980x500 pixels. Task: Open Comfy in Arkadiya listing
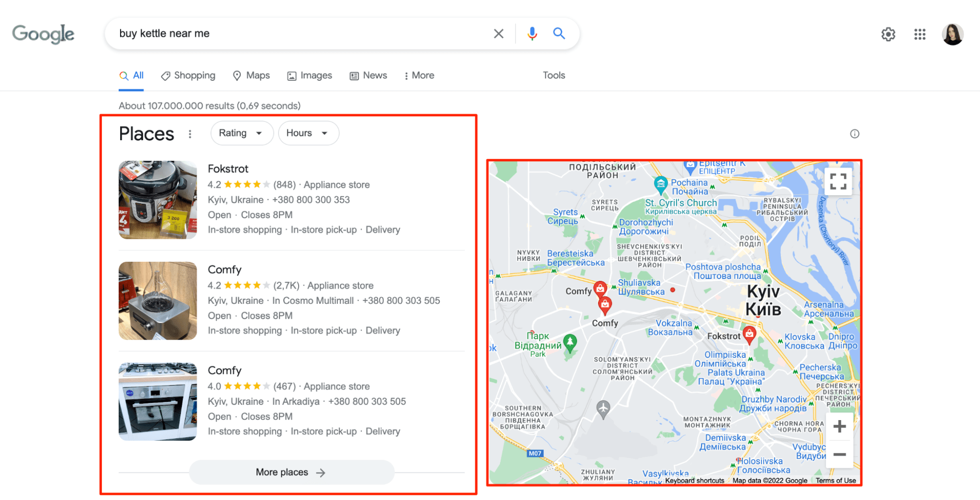225,371
